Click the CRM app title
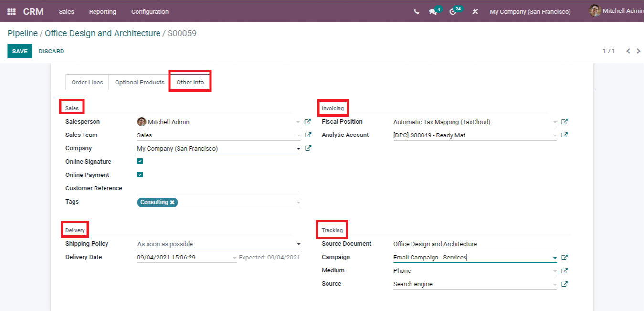This screenshot has height=311, width=644. click(x=33, y=11)
